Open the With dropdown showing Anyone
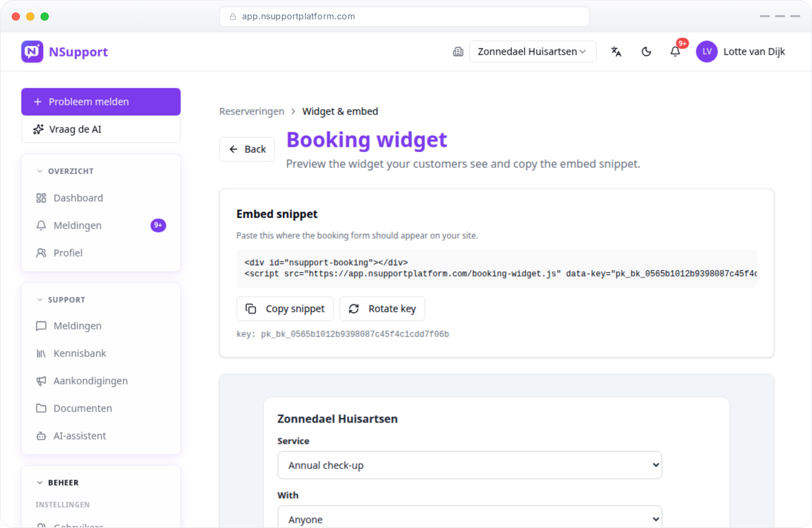This screenshot has width=812, height=528. pyautogui.click(x=470, y=517)
